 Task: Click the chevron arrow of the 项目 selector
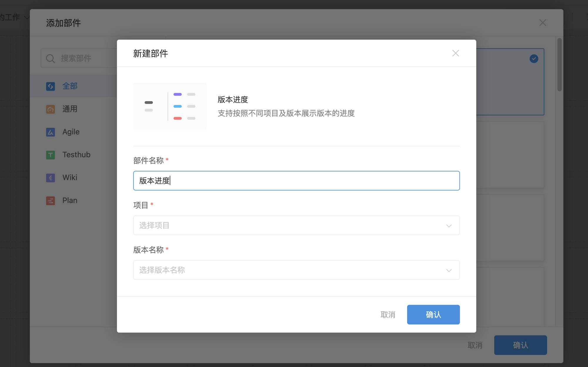449,226
